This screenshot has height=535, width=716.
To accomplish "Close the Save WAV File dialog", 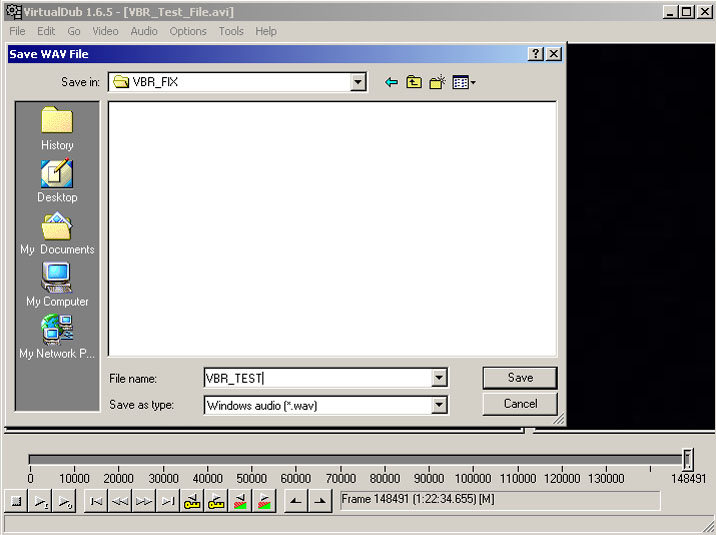I will [x=554, y=54].
